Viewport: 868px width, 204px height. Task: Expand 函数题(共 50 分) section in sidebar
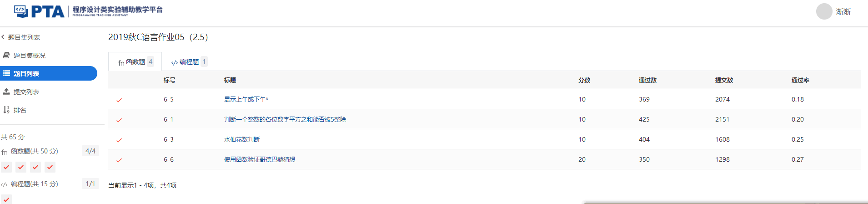tap(35, 151)
